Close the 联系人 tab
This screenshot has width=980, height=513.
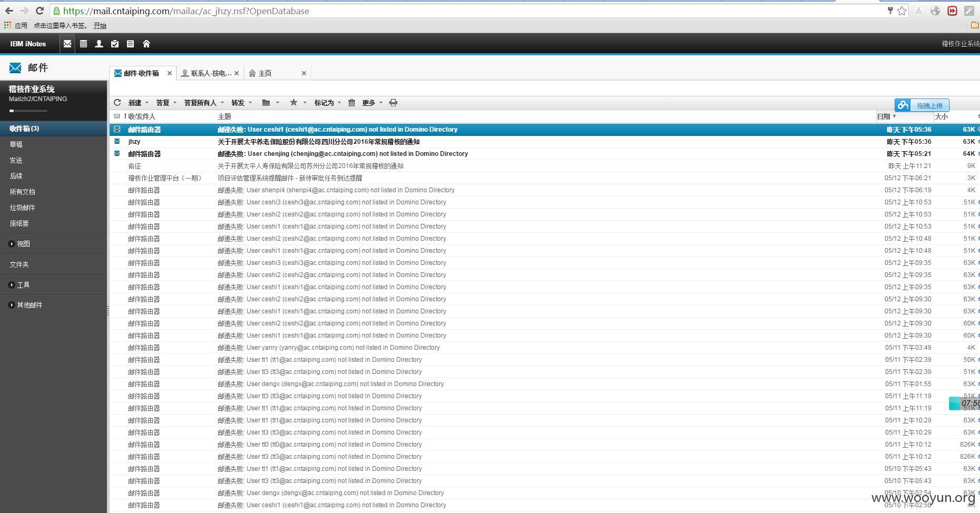(x=237, y=73)
